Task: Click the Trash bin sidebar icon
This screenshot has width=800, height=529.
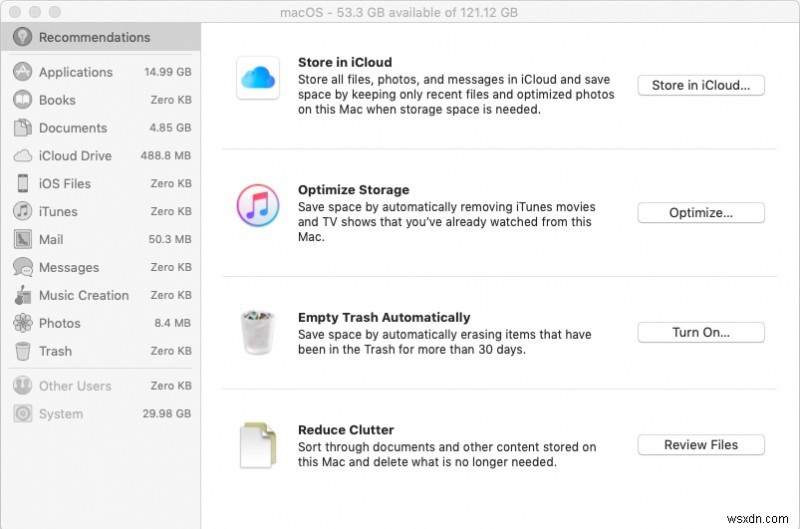Action: point(22,351)
